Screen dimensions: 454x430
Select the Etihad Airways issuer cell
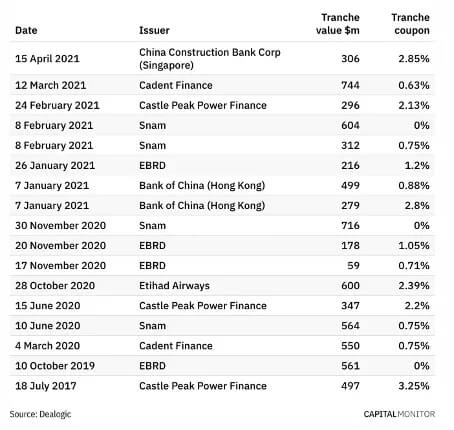174,286
